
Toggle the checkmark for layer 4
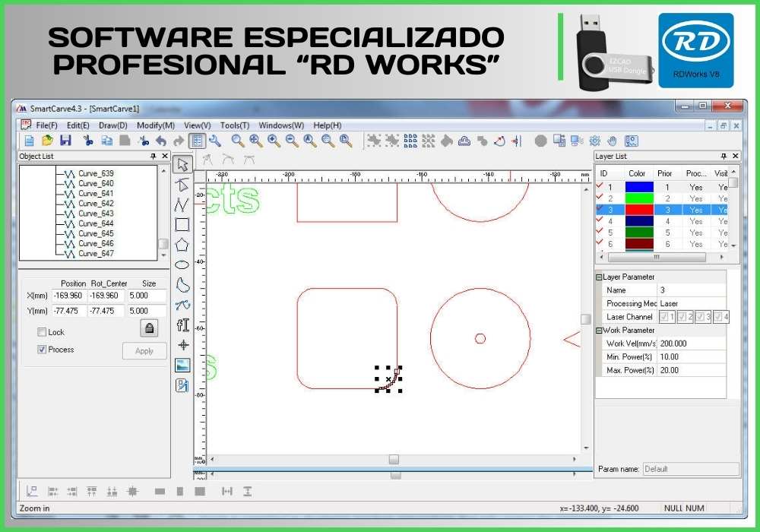(600, 220)
